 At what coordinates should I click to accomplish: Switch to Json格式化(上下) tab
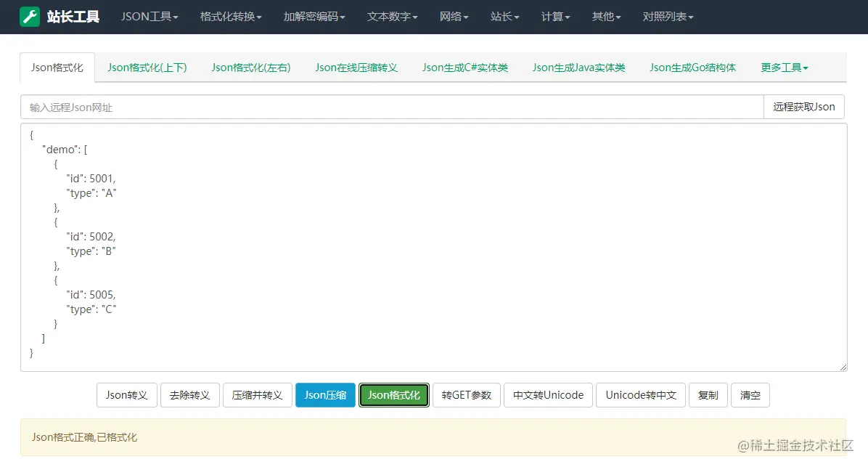coord(147,68)
